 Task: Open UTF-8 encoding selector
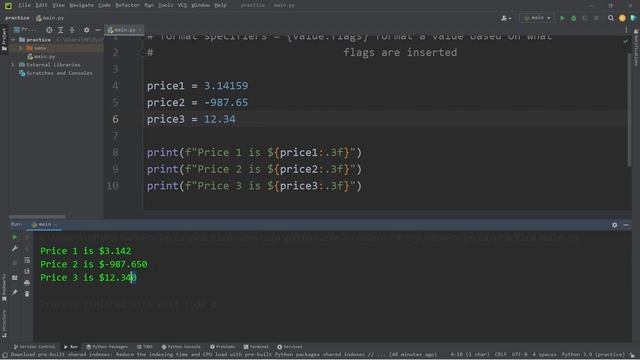(520, 355)
